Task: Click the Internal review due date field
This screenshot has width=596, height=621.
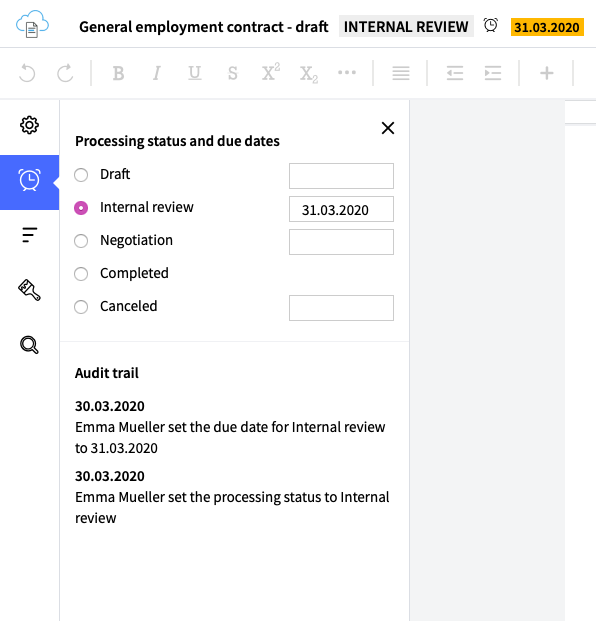Action: click(x=341, y=209)
